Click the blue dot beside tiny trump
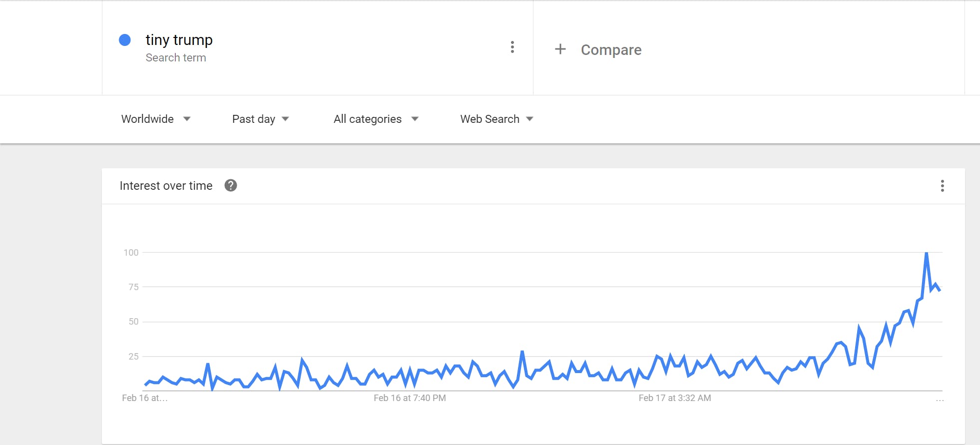 click(125, 40)
